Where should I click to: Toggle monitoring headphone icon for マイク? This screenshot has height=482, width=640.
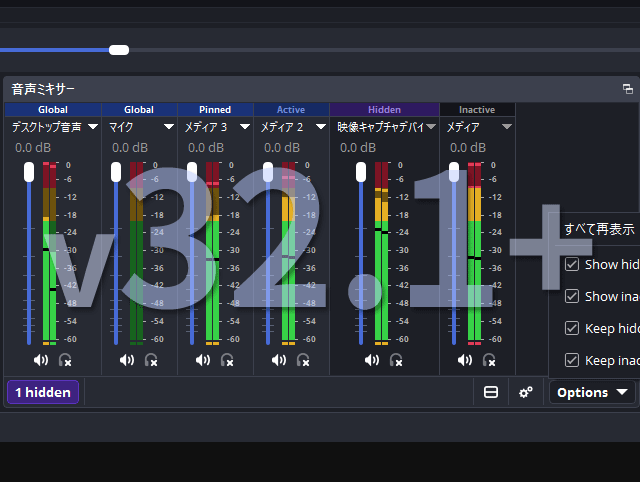[151, 360]
